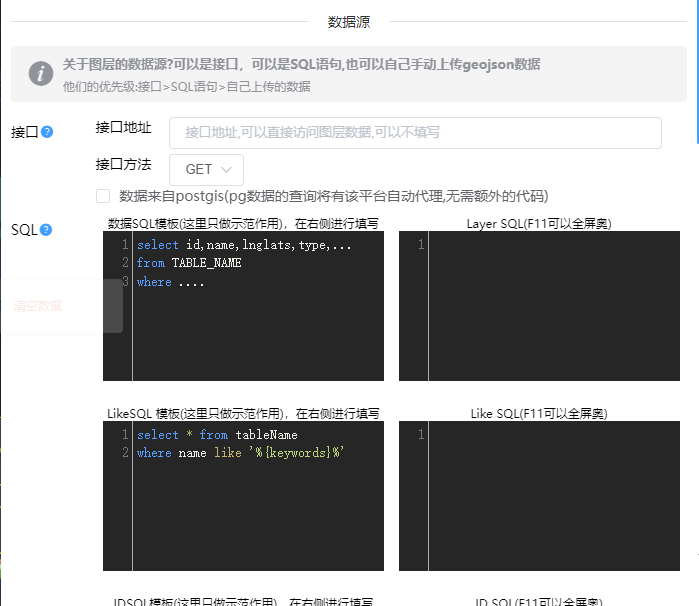
Task: Click the 接口地址 label
Action: (x=123, y=128)
